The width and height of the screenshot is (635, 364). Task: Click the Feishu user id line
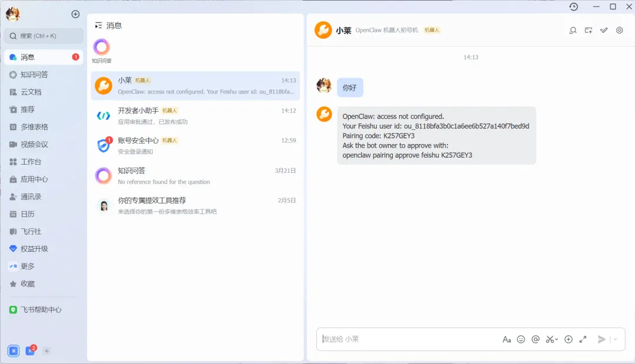point(436,126)
